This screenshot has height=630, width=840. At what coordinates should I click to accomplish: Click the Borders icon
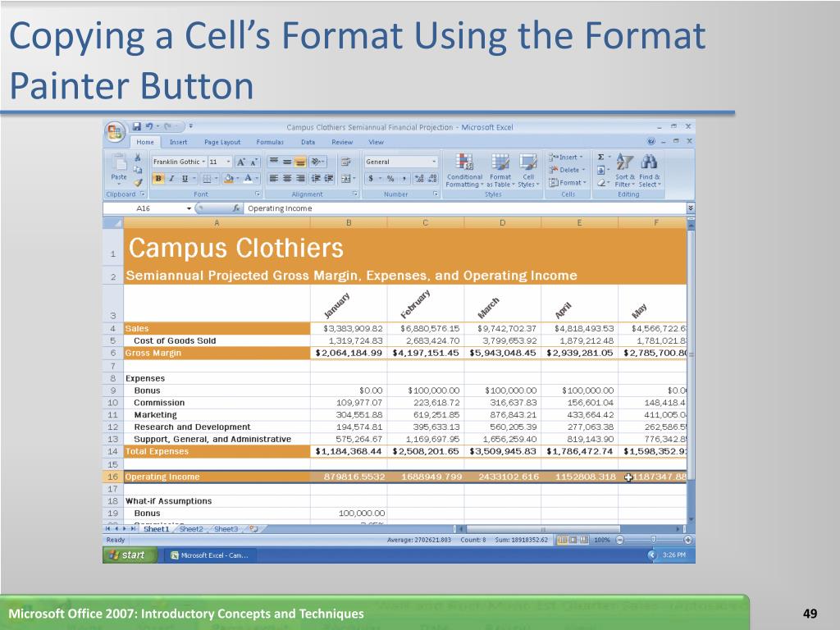[208, 178]
